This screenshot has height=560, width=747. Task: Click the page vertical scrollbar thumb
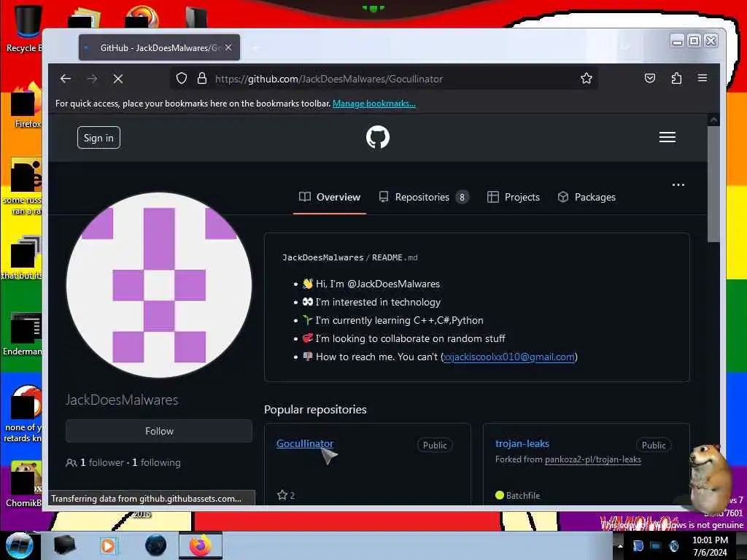tap(713, 184)
